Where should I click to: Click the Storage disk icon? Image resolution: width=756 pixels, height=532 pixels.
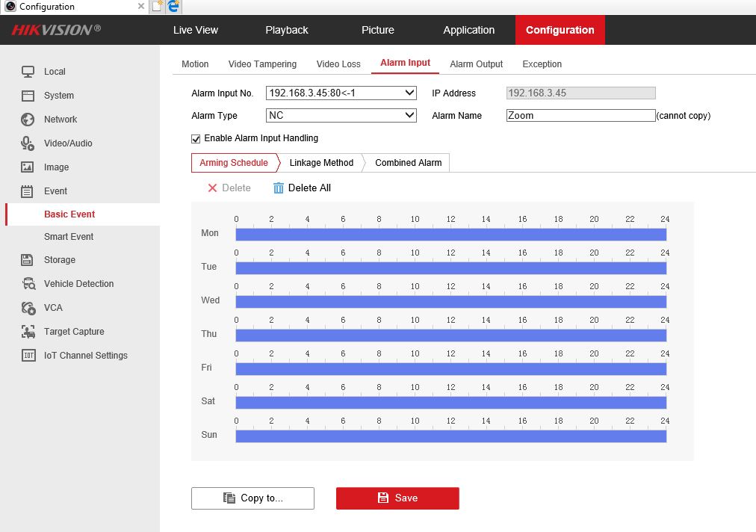28,260
